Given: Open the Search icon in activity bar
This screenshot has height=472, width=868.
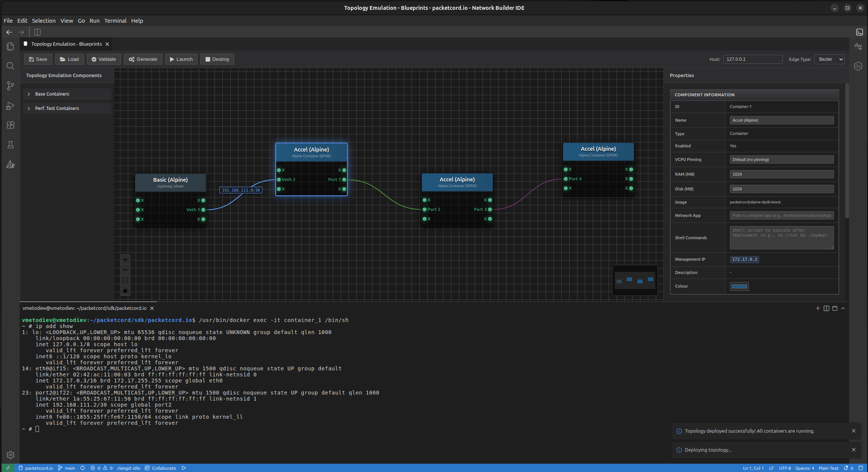Looking at the screenshot, I should tap(11, 66).
